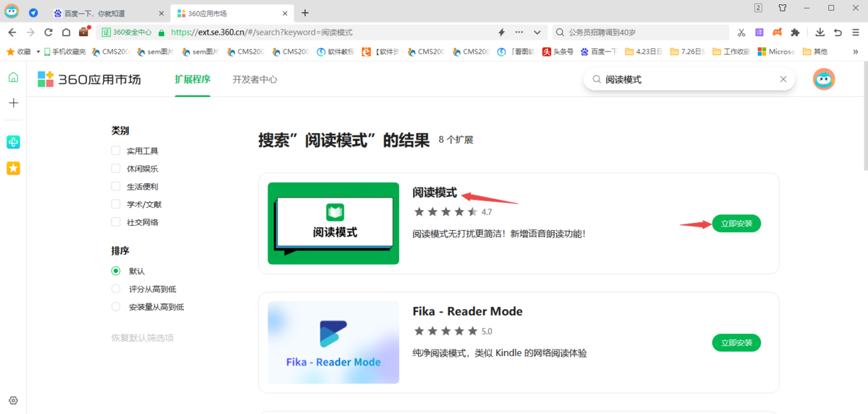Go back to the previous page
This screenshot has height=414, width=868.
(12, 33)
